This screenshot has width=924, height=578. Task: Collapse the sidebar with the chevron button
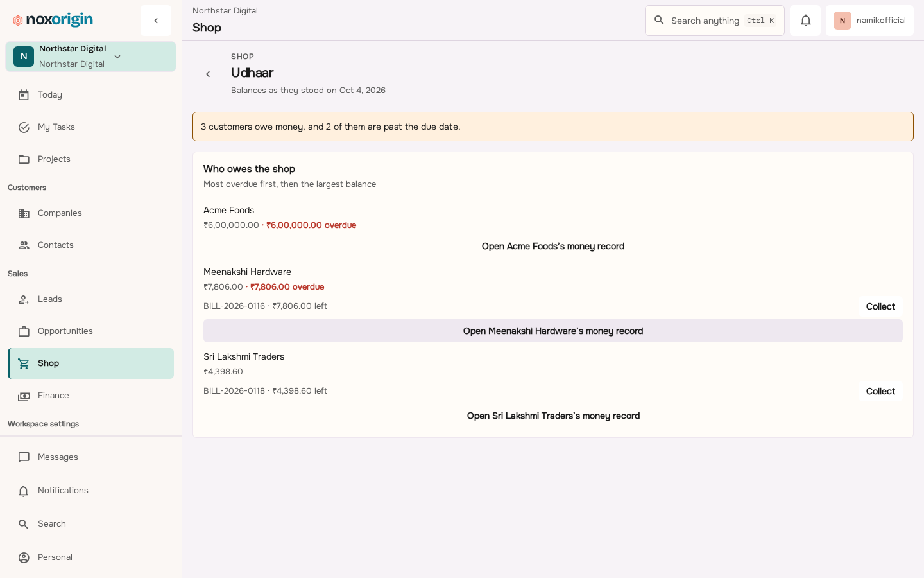(x=156, y=21)
